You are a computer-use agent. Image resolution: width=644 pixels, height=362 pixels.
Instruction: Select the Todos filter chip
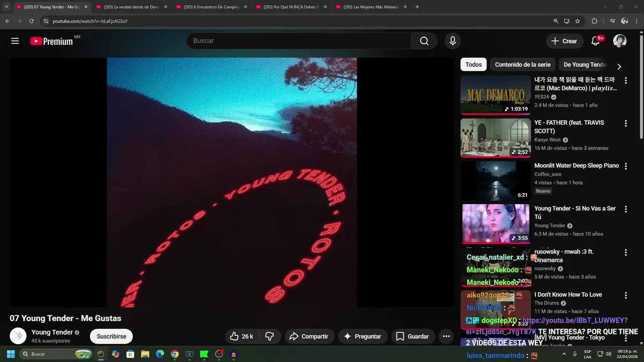click(473, 64)
